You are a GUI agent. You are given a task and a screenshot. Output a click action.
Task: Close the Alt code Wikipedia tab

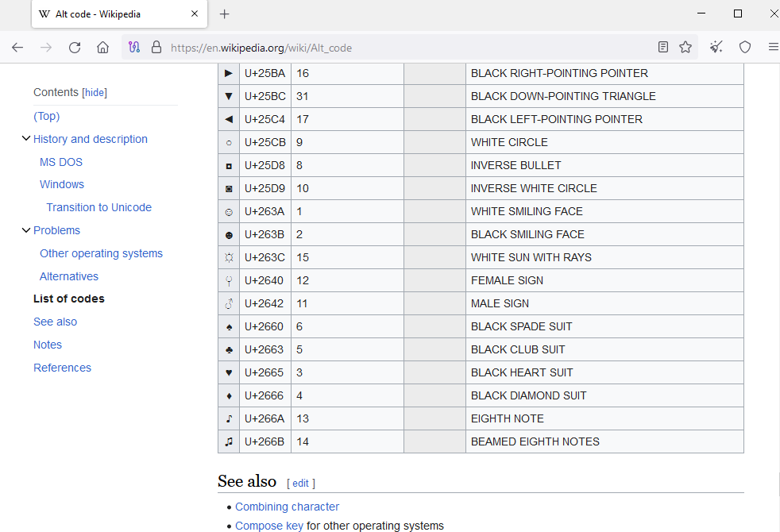(195, 14)
